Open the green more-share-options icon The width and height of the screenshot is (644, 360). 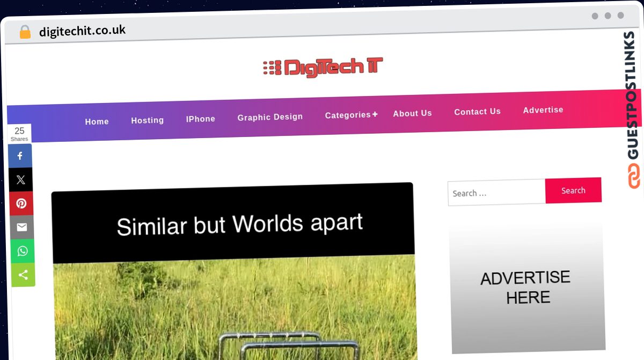pyautogui.click(x=23, y=275)
